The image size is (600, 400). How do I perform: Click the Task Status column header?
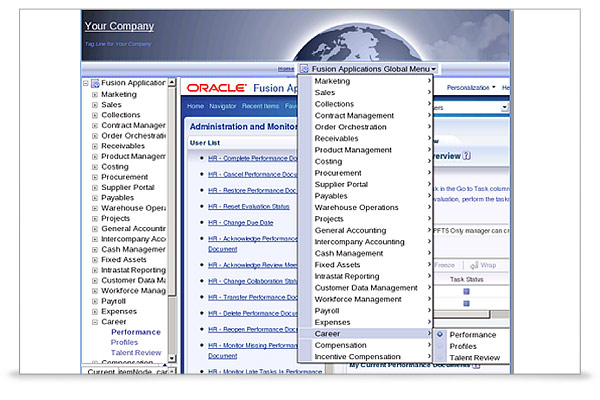coord(466,279)
